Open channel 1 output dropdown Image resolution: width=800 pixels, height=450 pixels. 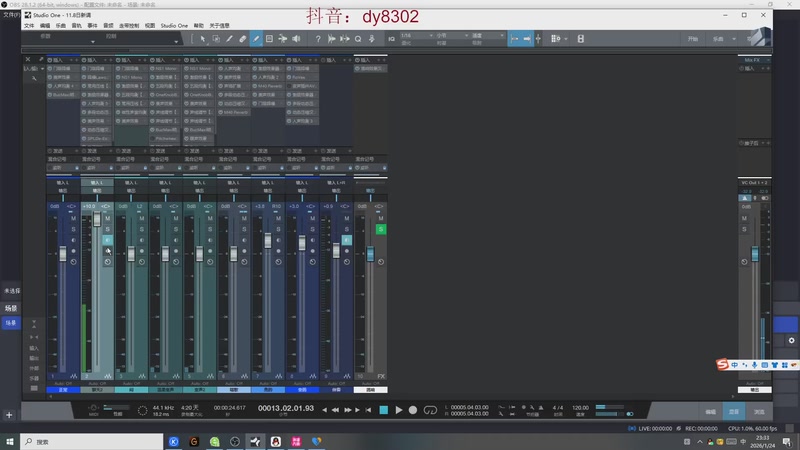(x=63, y=190)
